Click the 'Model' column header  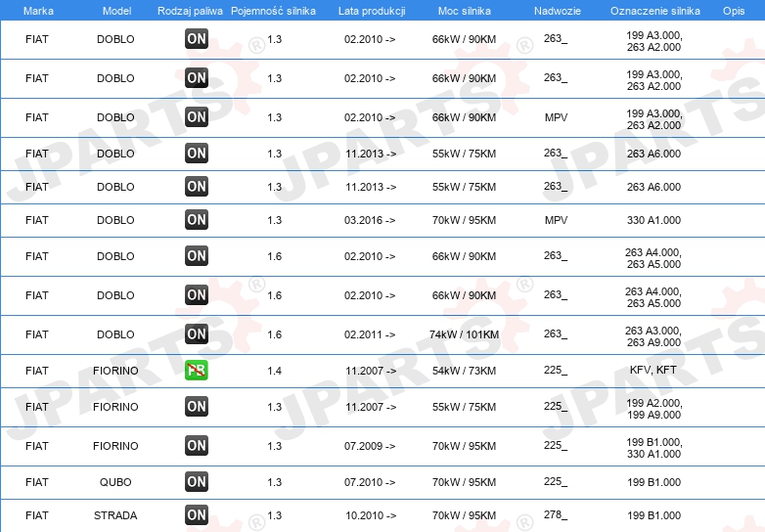[x=116, y=11]
